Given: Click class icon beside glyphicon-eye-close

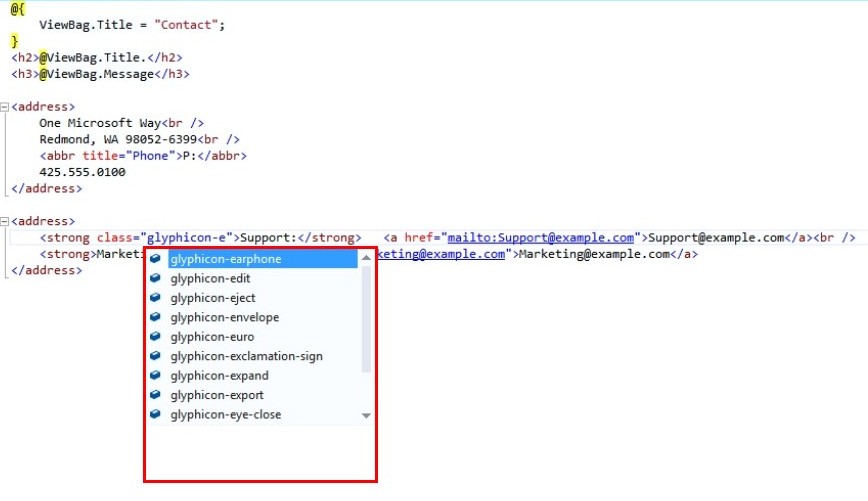Looking at the screenshot, I should (156, 414).
